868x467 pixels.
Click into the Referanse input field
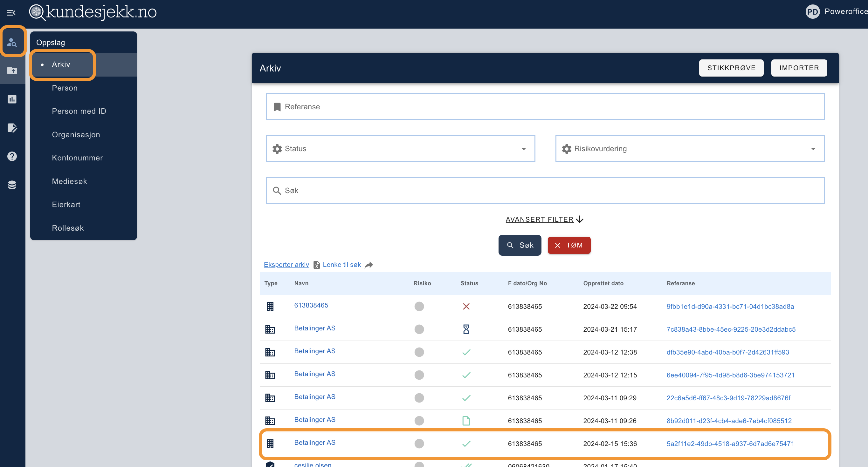(x=545, y=107)
